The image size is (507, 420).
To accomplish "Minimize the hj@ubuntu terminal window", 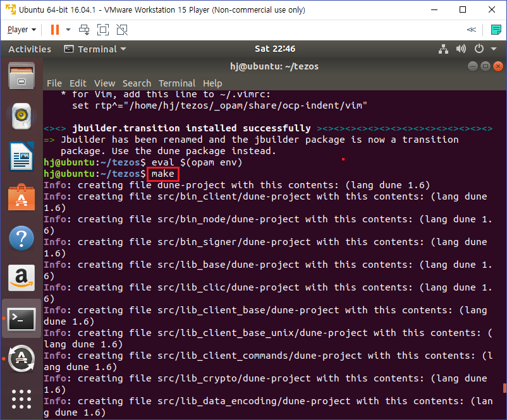I will coord(473,66).
